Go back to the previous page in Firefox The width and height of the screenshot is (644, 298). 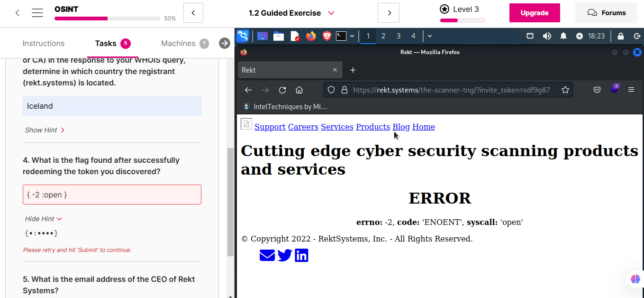(x=248, y=90)
